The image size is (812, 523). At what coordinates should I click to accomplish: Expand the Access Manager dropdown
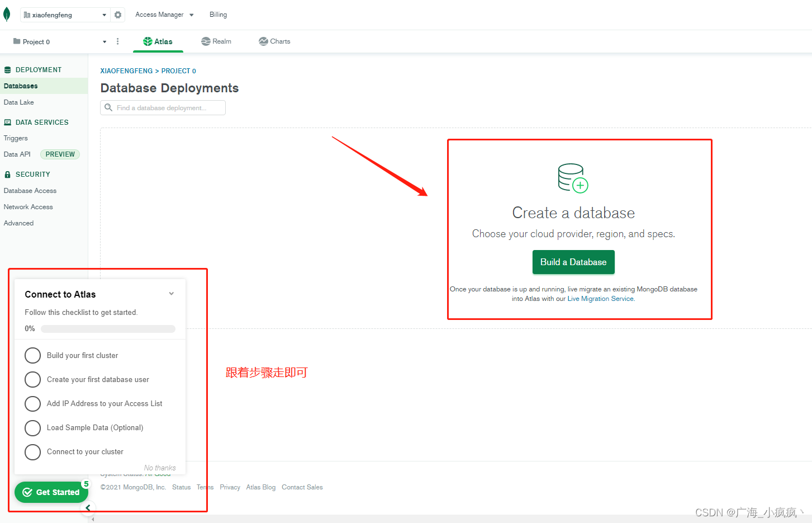164,15
